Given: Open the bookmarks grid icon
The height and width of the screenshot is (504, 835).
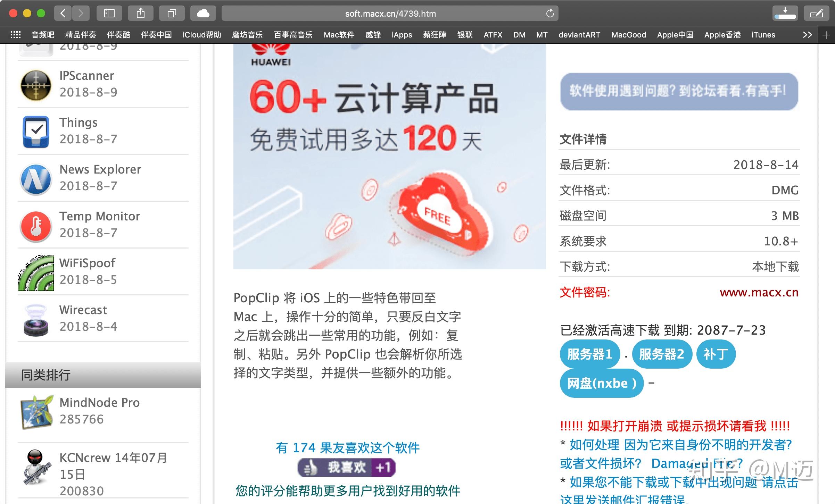Looking at the screenshot, I should coord(16,35).
